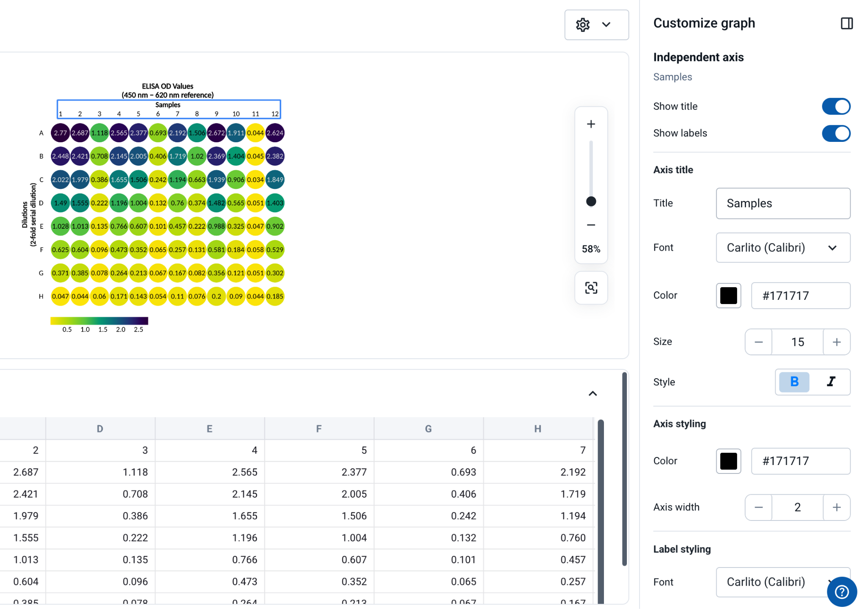Decrease the Axis width value
Image resolution: width=868 pixels, height=609 pixels.
click(759, 507)
